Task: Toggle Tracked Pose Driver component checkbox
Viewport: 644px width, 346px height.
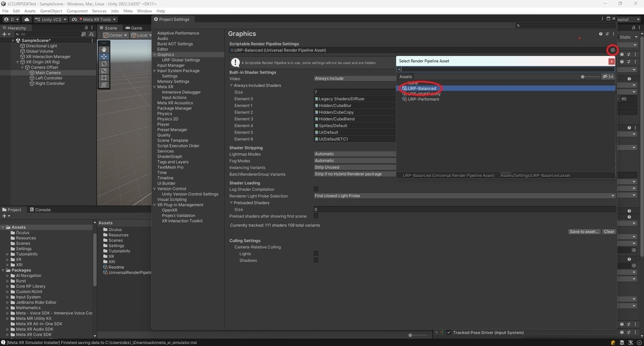Action: pos(449,333)
